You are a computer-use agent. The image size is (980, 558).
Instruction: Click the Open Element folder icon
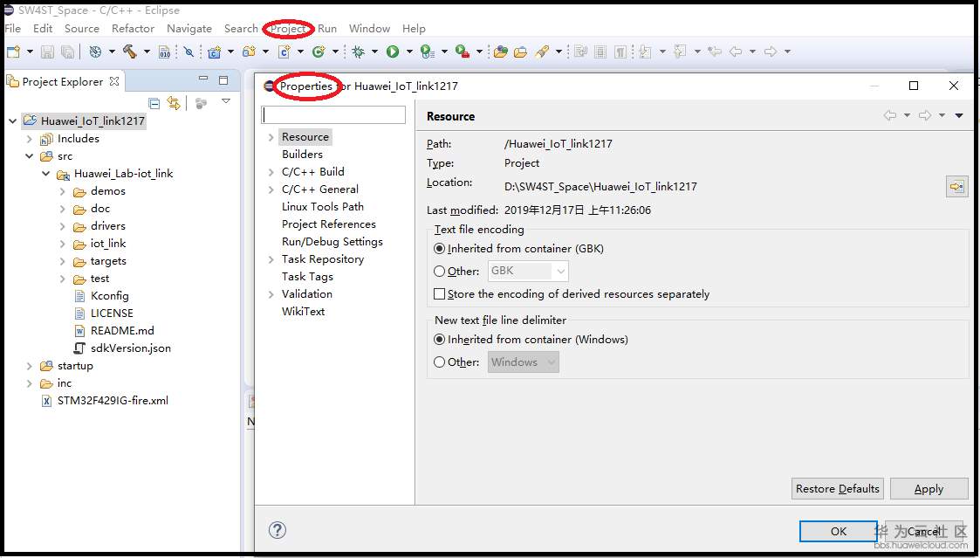click(501, 52)
